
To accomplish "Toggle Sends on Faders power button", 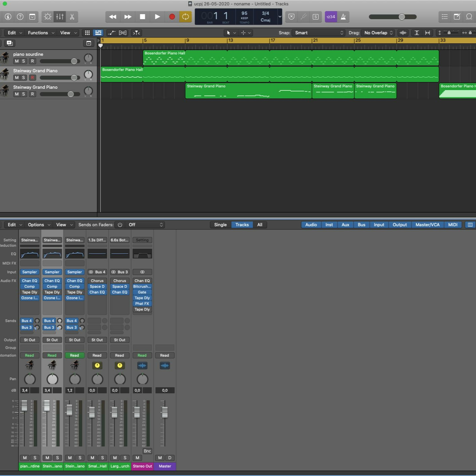I will pos(120,225).
